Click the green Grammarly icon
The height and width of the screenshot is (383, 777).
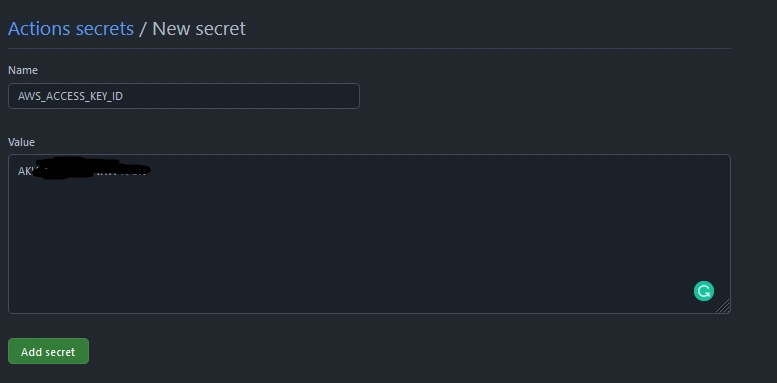click(x=704, y=291)
